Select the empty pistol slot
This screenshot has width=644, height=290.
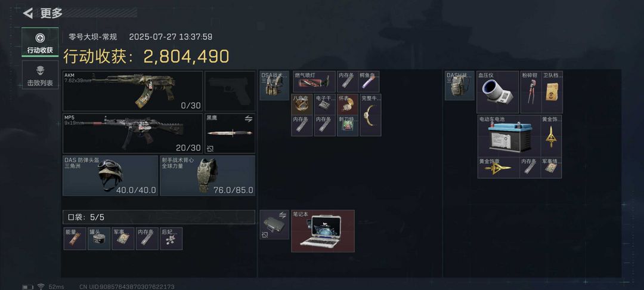(230, 91)
